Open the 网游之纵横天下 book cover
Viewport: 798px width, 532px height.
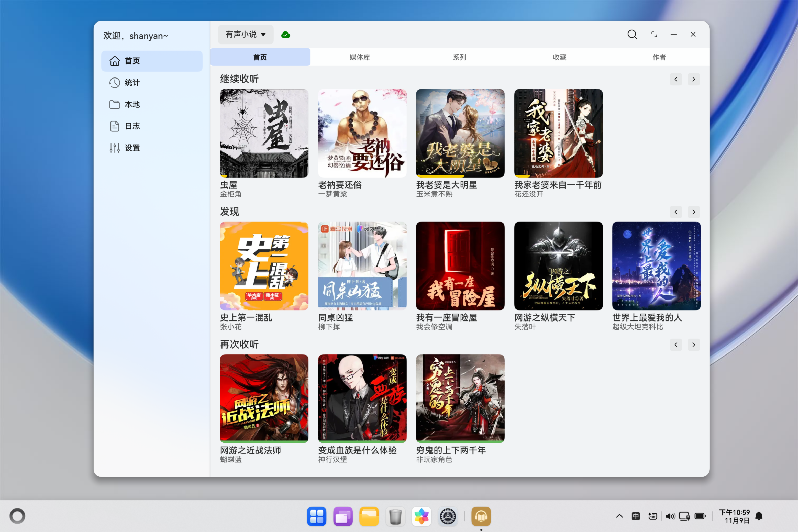(x=558, y=266)
